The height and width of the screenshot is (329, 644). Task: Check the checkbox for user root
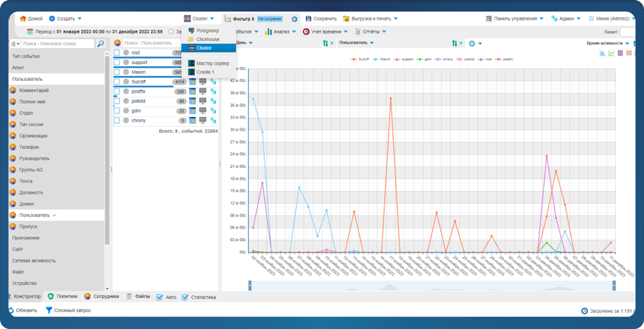117,53
